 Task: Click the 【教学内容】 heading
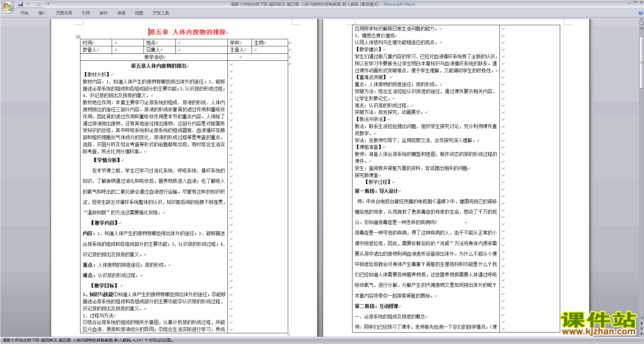[104, 223]
